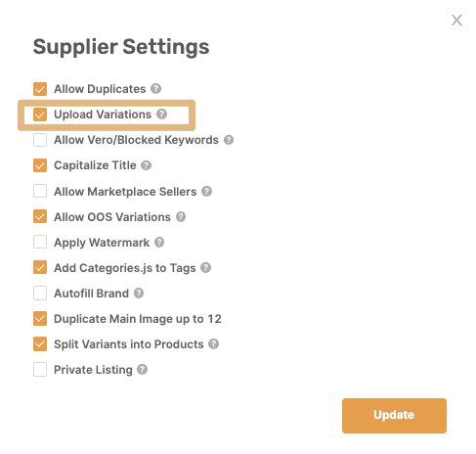Uncheck Duplicate Main Image up to 12
Viewport: 476px width, 454px height.
[40, 318]
